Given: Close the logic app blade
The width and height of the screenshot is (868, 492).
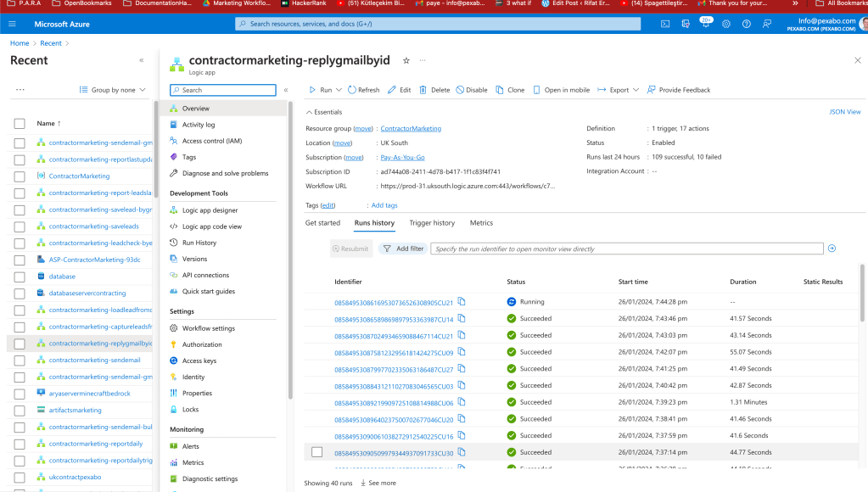Looking at the screenshot, I should [858, 60].
